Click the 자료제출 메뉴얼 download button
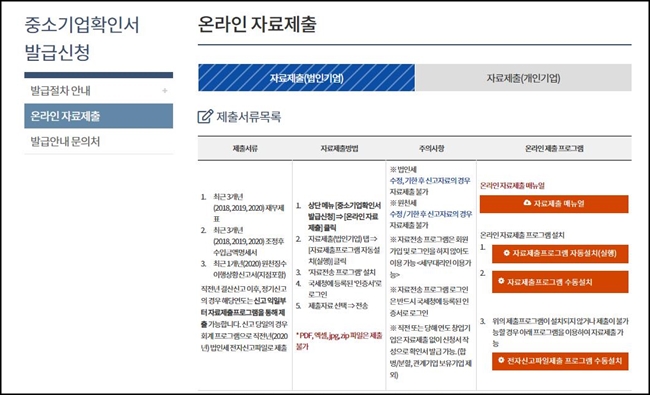The width and height of the screenshot is (650, 395). tap(554, 204)
